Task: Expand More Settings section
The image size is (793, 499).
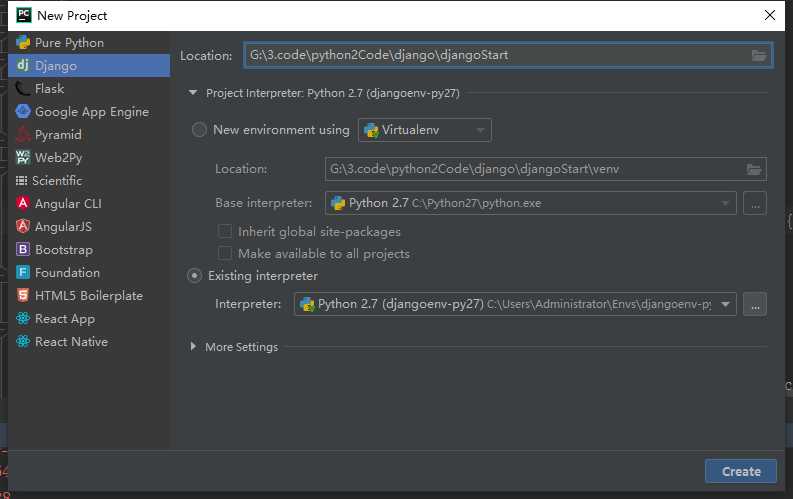Action: click(x=193, y=346)
